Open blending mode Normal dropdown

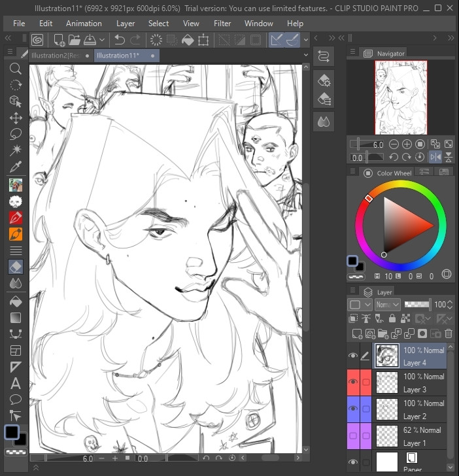(388, 305)
